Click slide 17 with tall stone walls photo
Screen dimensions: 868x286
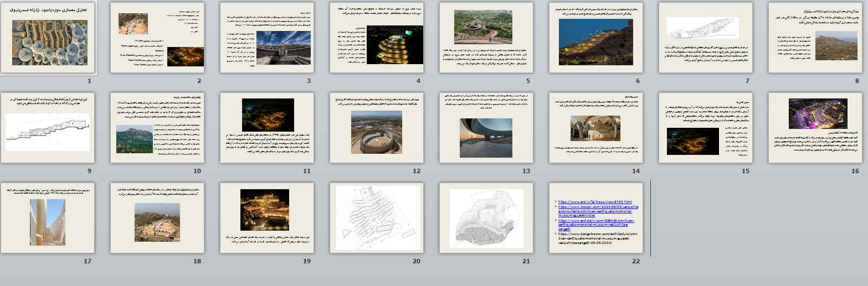tap(48, 217)
